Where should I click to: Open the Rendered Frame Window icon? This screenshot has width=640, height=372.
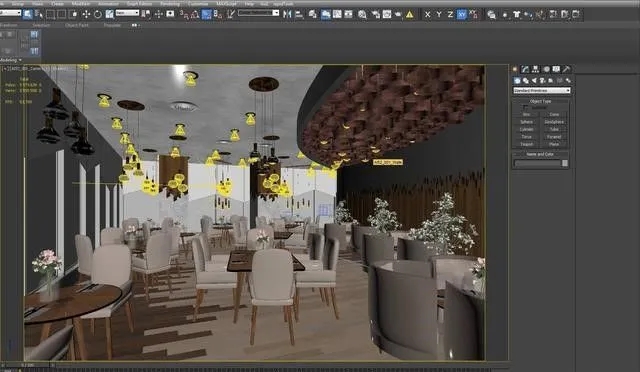(x=387, y=14)
